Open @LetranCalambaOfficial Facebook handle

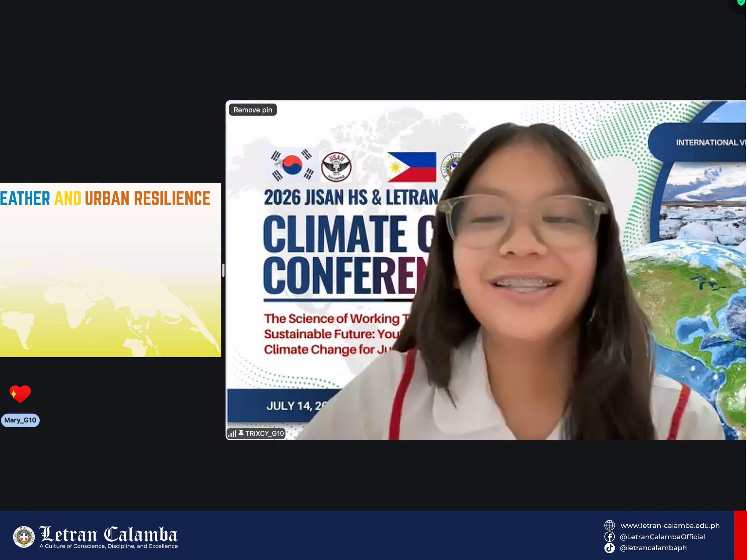tap(662, 537)
